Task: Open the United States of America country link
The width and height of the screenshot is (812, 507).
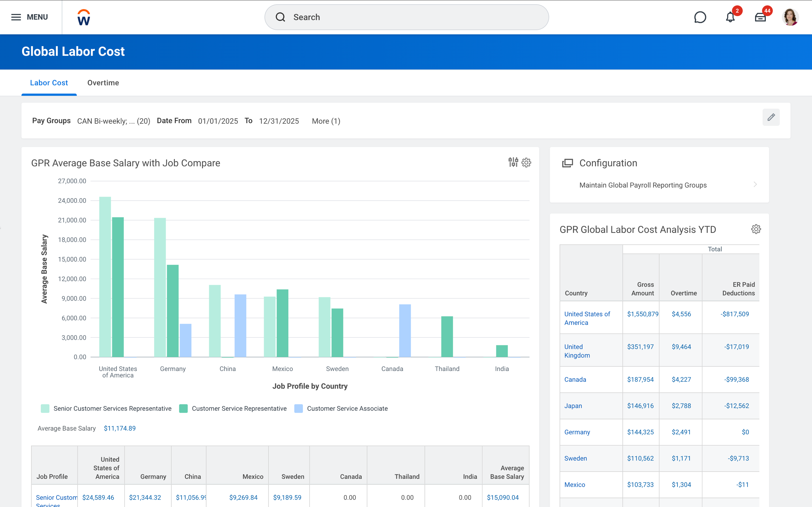Action: [587, 318]
